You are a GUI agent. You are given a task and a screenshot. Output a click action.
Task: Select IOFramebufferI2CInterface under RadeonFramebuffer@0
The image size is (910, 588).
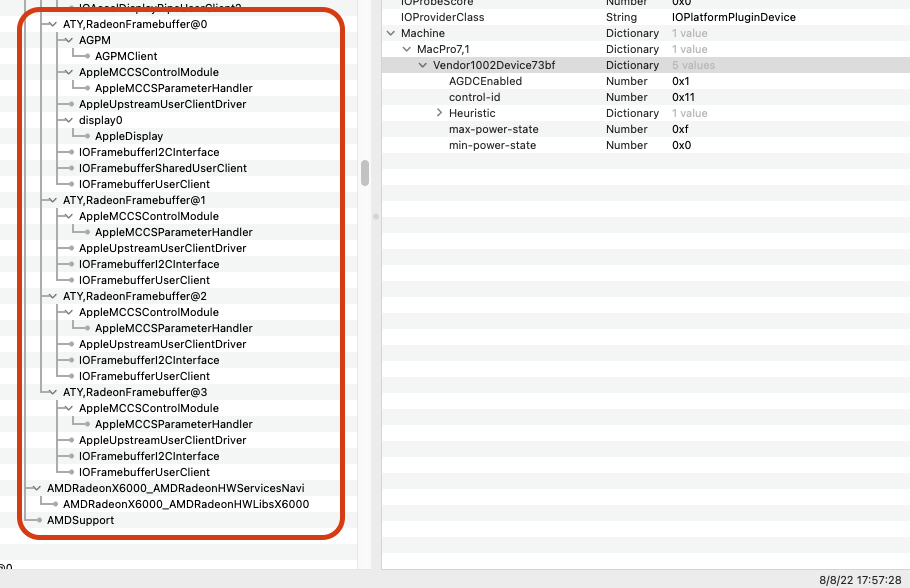point(149,152)
